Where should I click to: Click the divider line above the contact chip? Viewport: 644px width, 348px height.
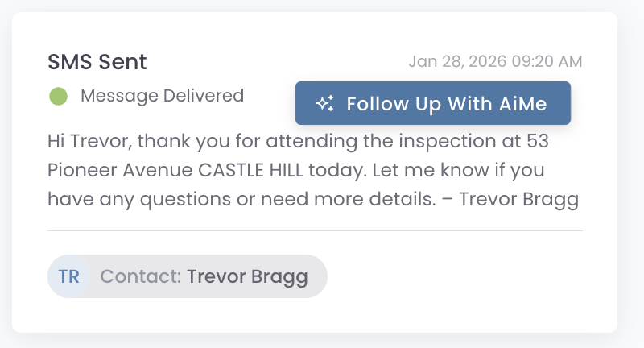(314, 231)
